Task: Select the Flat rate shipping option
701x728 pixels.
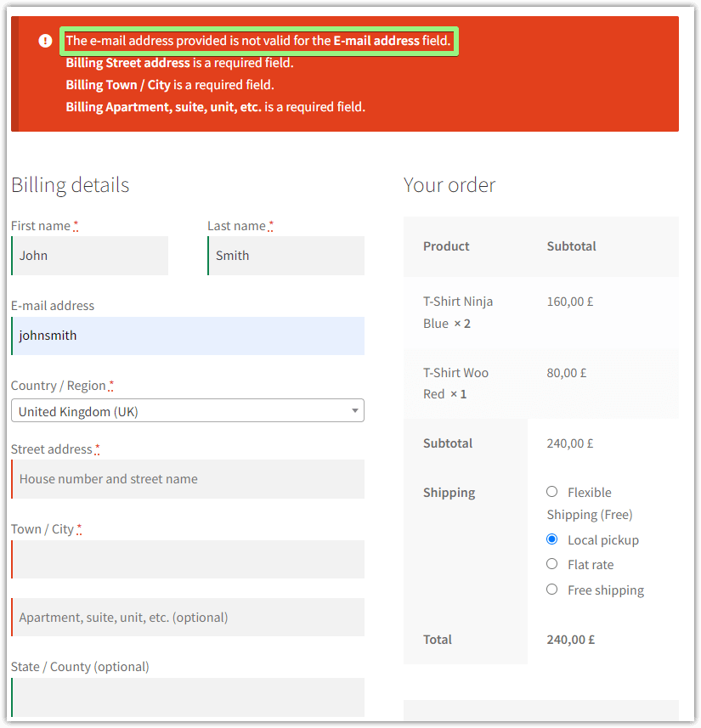Action: (551, 564)
